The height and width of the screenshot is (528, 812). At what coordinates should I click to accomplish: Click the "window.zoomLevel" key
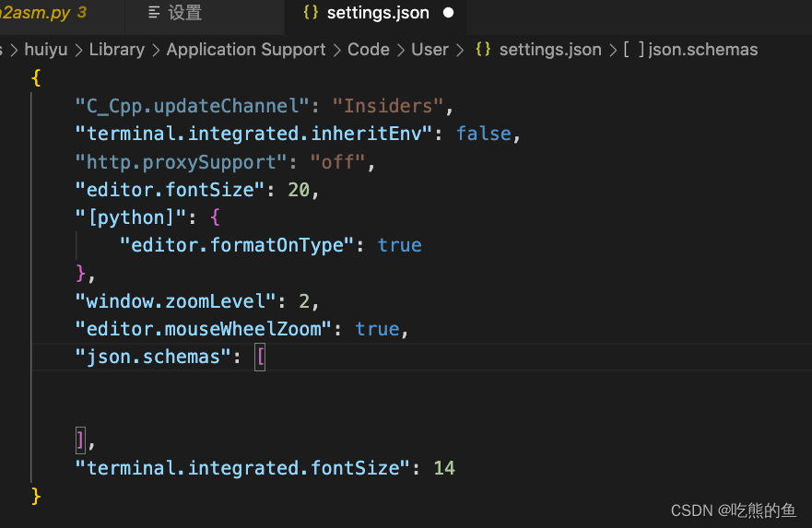(175, 302)
